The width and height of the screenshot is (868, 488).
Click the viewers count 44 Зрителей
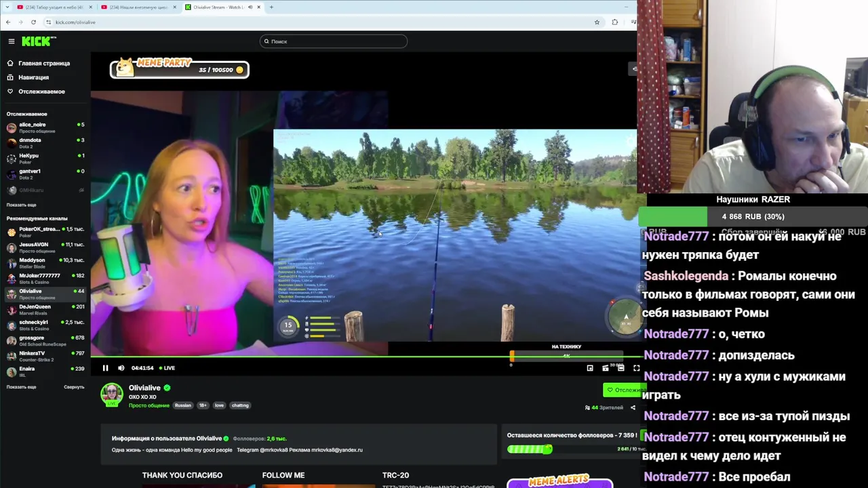pyautogui.click(x=604, y=407)
